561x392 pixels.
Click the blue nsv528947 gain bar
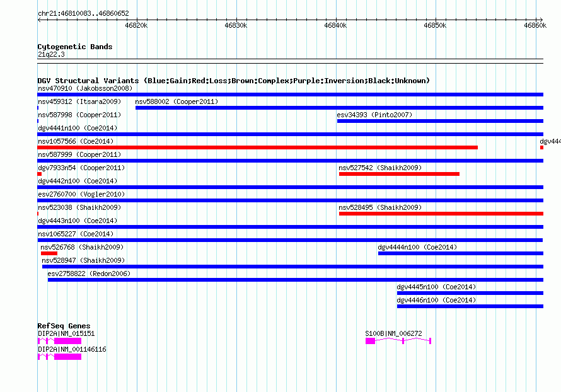tap(292, 267)
